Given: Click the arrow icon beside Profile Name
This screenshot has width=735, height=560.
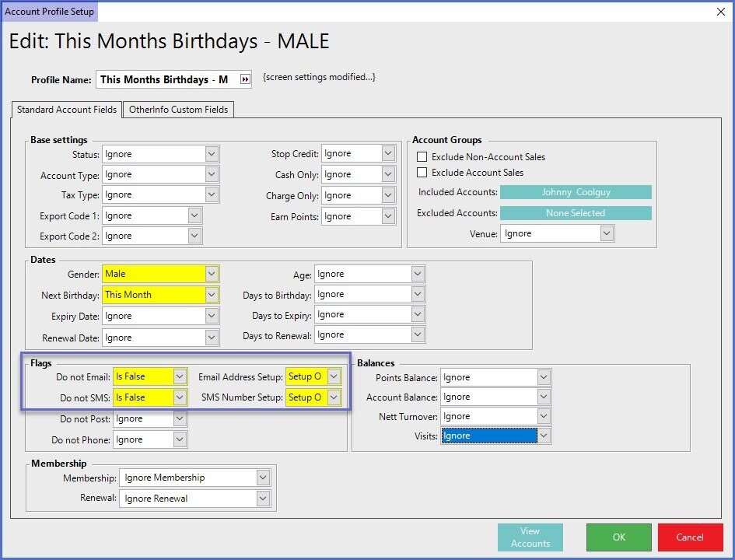Looking at the screenshot, I should pyautogui.click(x=245, y=79).
